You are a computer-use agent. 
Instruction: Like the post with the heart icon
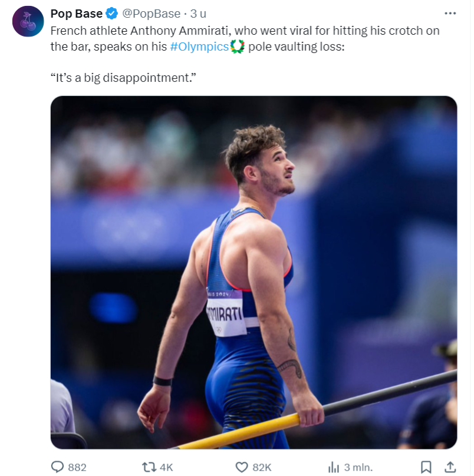coord(242,467)
